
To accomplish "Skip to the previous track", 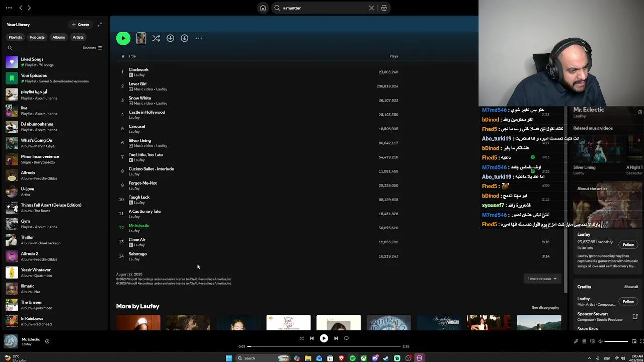I will [x=311, y=338].
